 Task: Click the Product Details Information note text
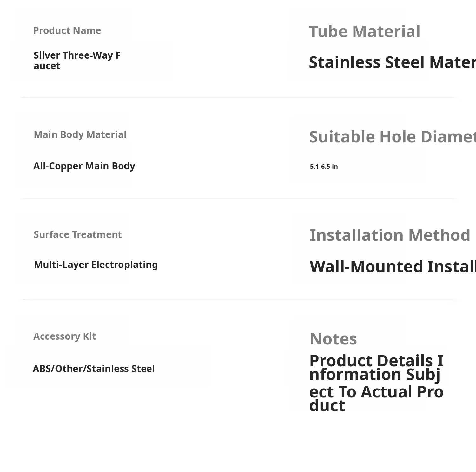point(376,383)
